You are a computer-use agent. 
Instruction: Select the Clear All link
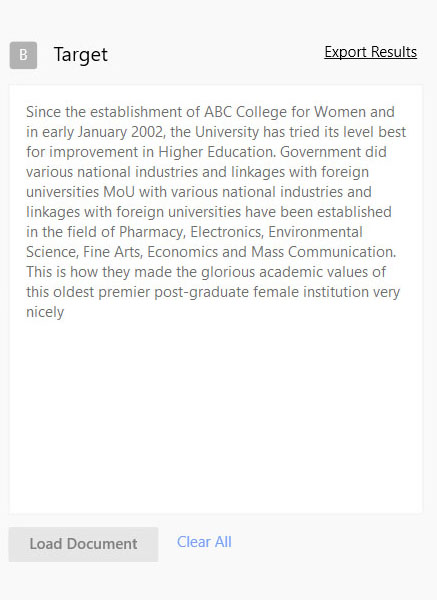coord(204,542)
